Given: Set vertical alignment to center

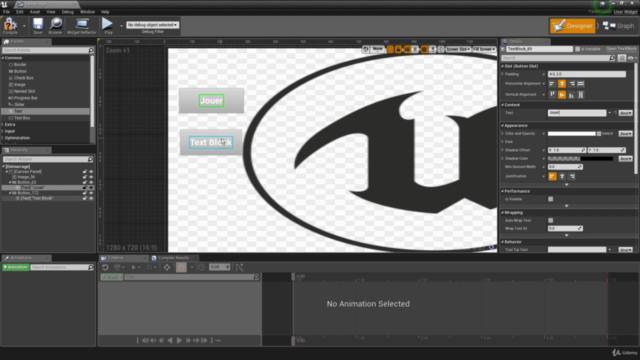Looking at the screenshot, I should (562, 95).
